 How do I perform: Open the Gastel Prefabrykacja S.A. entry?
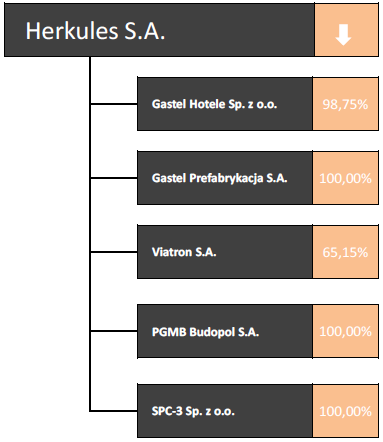click(225, 178)
